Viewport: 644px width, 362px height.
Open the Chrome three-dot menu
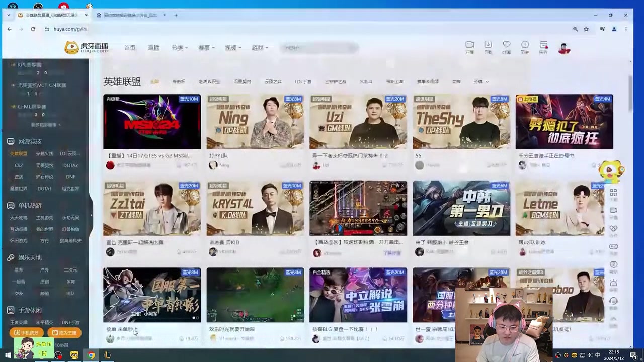pyautogui.click(x=626, y=29)
